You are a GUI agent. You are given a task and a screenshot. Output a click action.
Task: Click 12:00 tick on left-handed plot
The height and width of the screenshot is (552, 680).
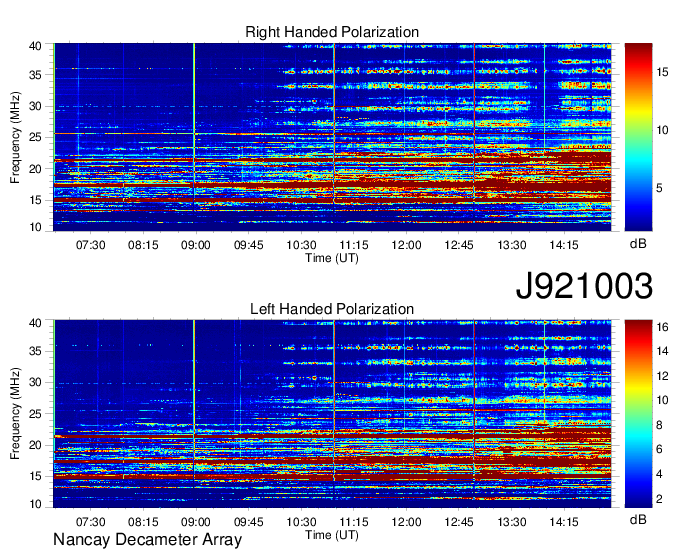click(x=406, y=522)
